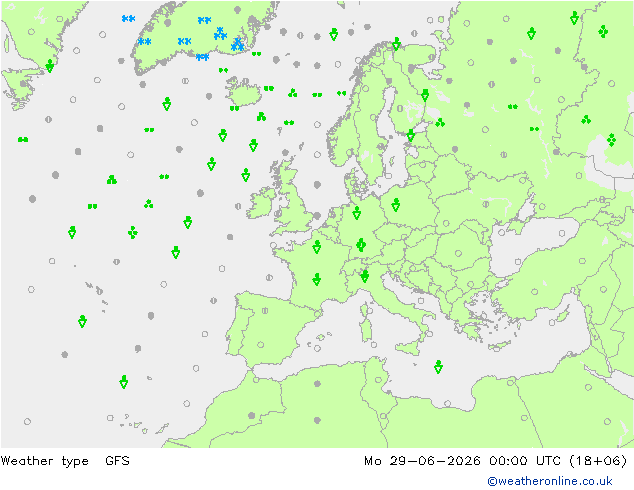This screenshot has width=634, height=490.
Task: Open the weatheronline.co.uk copyright link
Action: pos(549,481)
